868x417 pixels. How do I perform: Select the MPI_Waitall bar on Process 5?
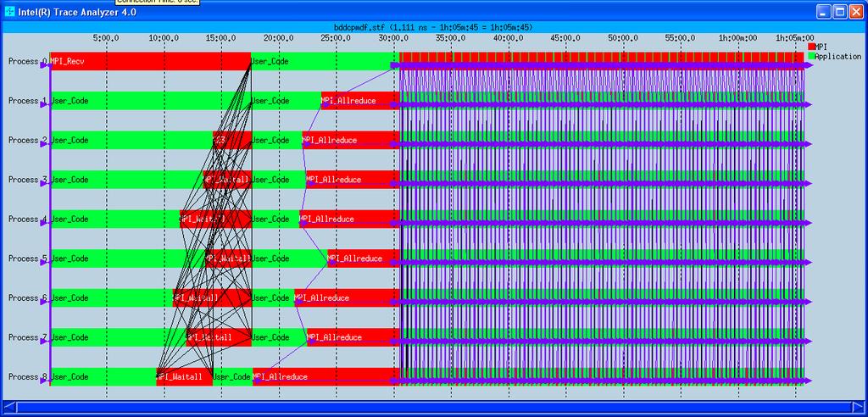click(x=229, y=258)
